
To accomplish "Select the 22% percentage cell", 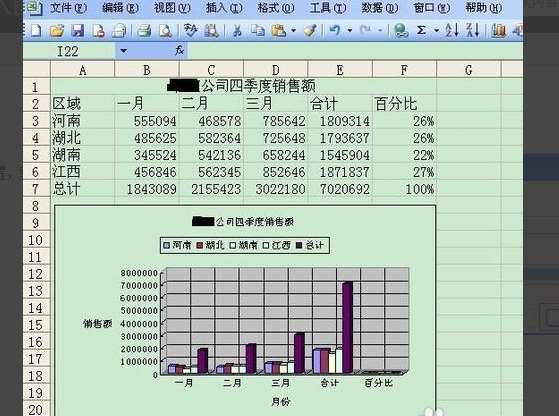I will click(x=404, y=155).
